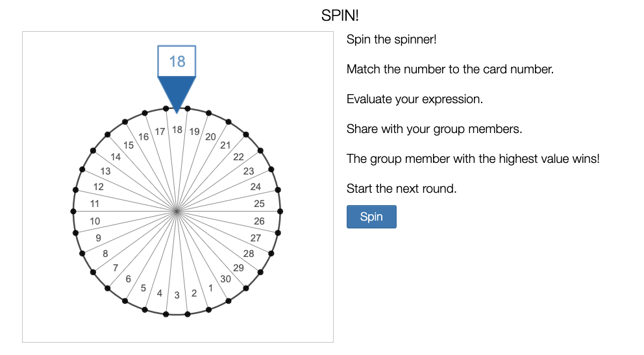The height and width of the screenshot is (355, 644).
Task: Click the wheel slice marked 28
Action: click(x=249, y=254)
